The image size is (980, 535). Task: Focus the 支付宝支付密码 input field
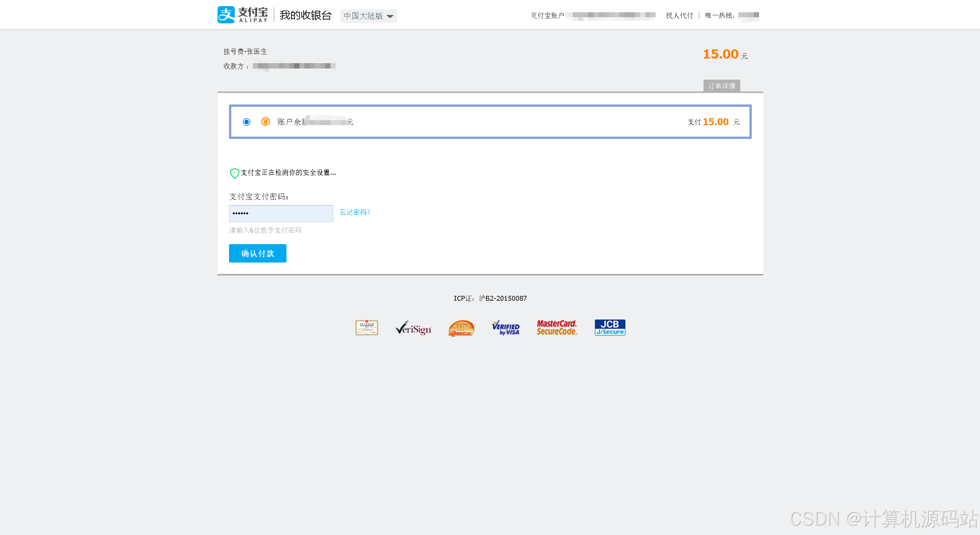281,214
